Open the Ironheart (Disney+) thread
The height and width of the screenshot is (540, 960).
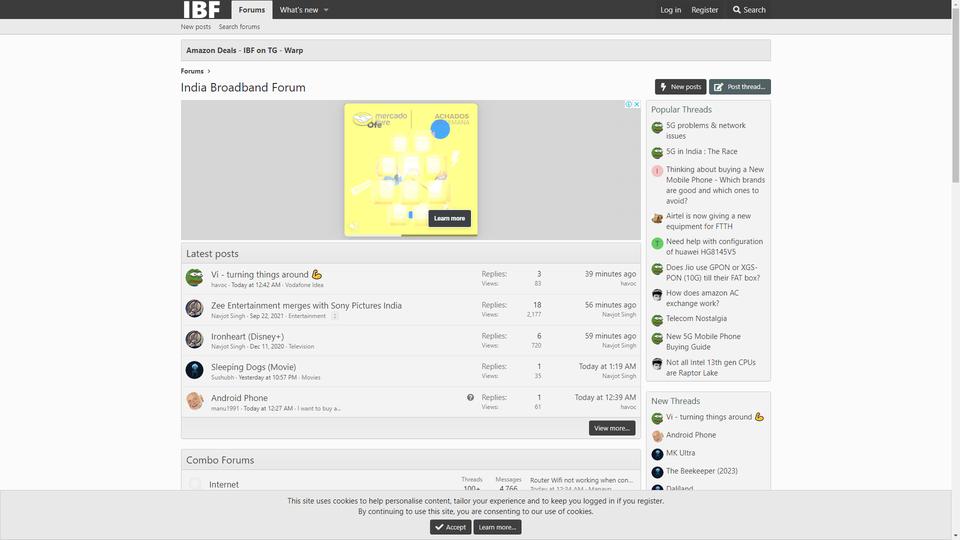(x=247, y=336)
